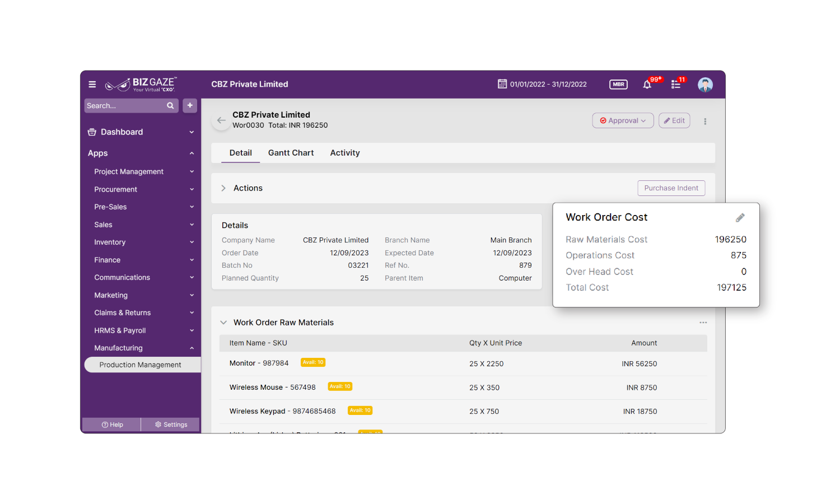Click the INR 56250 amount

coord(639,364)
